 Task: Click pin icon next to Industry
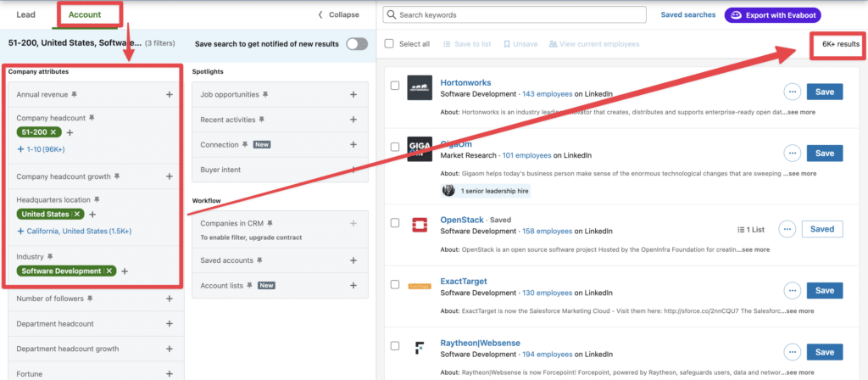49,256
